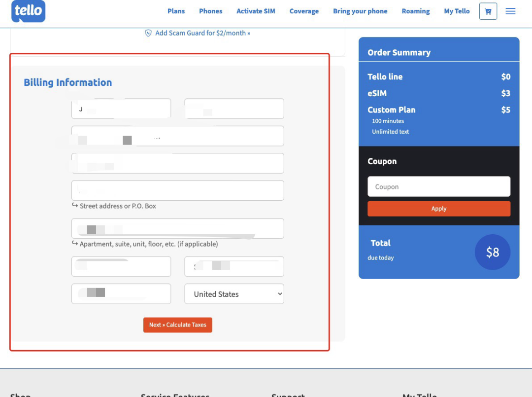Click the eSIM $3 line item
The height and width of the screenshot is (397, 532).
click(439, 93)
